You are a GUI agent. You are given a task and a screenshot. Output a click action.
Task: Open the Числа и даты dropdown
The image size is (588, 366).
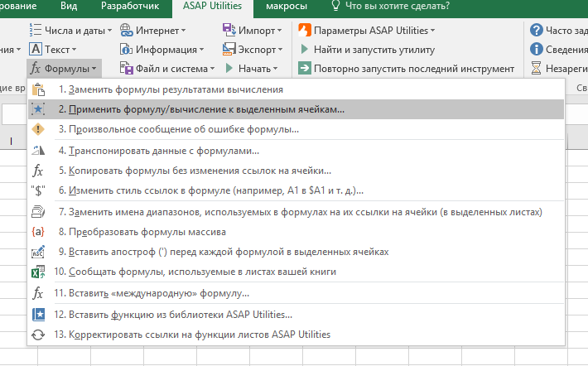tap(70, 31)
